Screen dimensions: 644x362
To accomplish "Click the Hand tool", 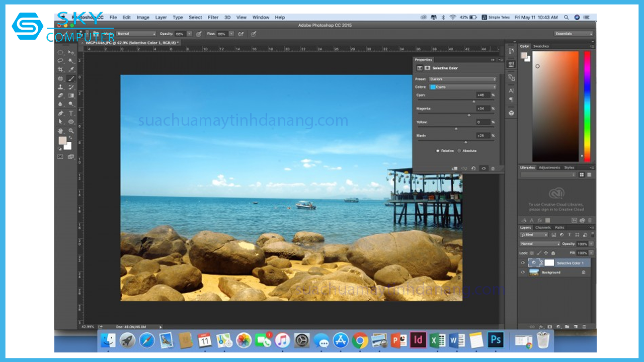I will 60,131.
